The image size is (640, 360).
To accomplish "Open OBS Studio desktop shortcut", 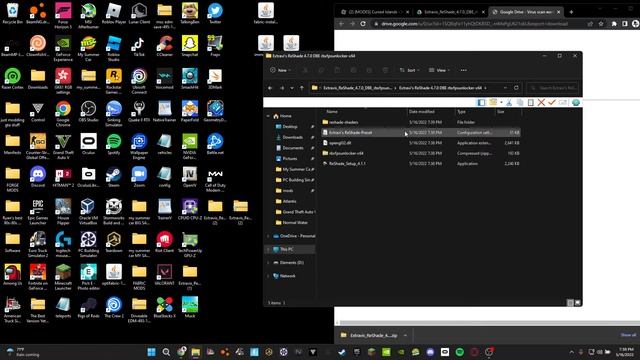I will 88,111.
